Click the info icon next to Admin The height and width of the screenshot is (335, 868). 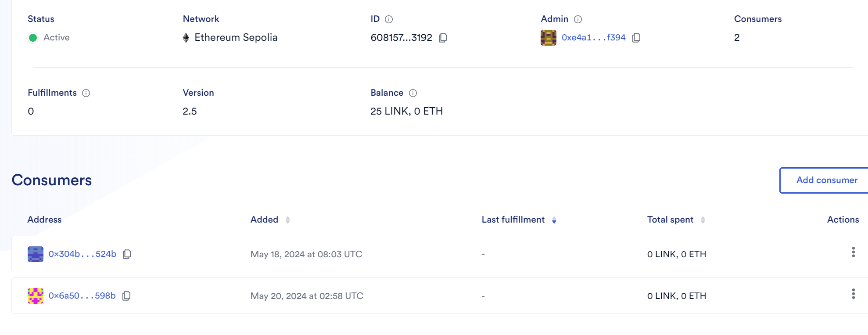click(x=578, y=19)
